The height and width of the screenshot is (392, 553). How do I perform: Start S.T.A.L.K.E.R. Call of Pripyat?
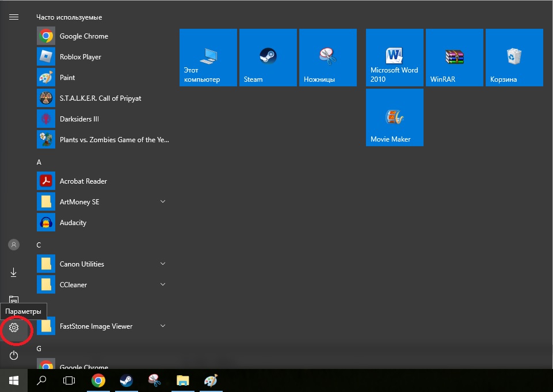(103, 98)
